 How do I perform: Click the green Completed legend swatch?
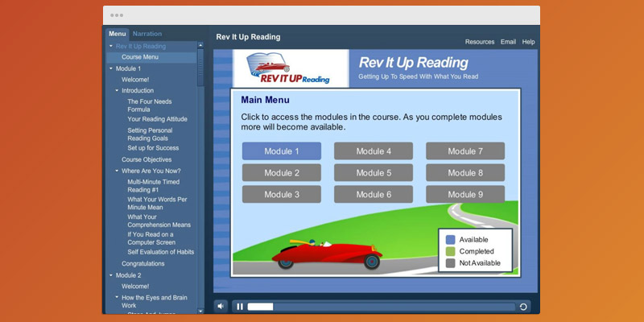click(x=451, y=251)
